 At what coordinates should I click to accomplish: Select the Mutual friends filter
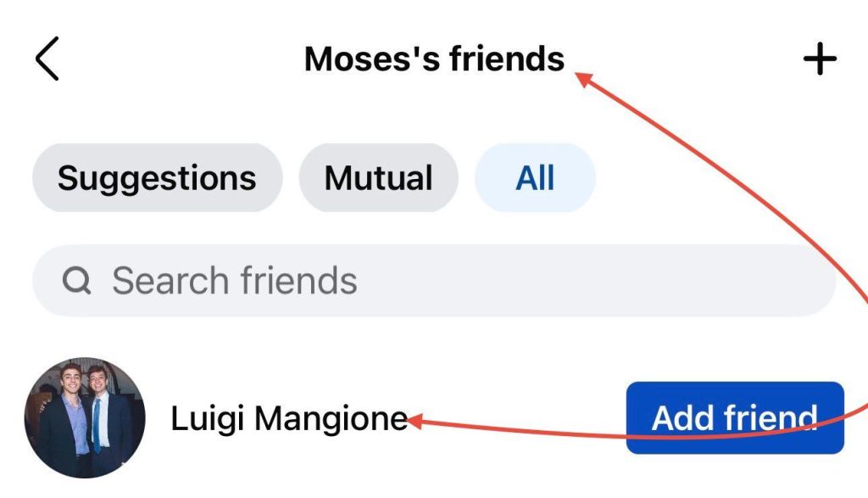378,178
